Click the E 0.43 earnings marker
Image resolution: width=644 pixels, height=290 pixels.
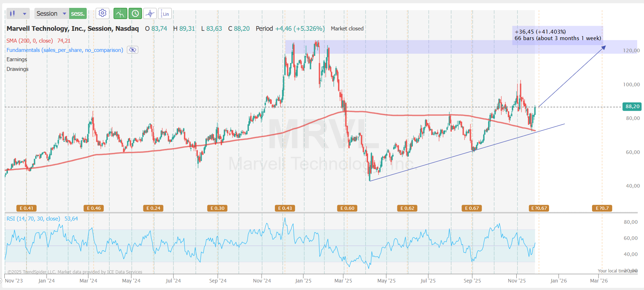tap(285, 208)
